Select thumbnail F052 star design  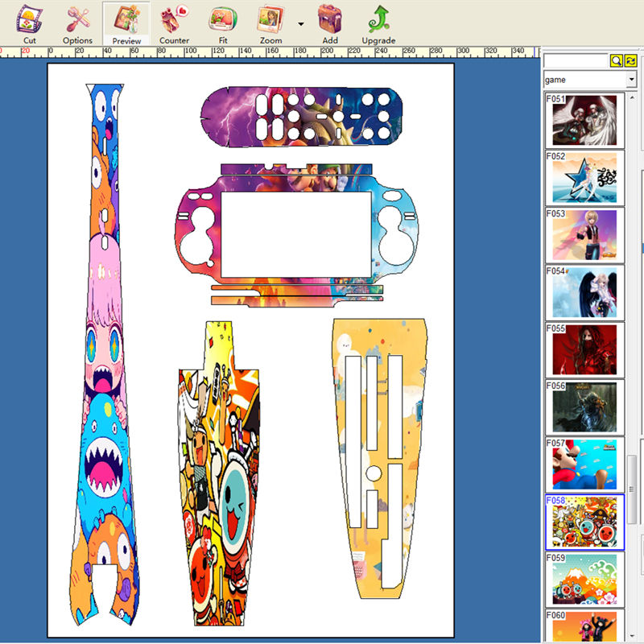click(584, 177)
